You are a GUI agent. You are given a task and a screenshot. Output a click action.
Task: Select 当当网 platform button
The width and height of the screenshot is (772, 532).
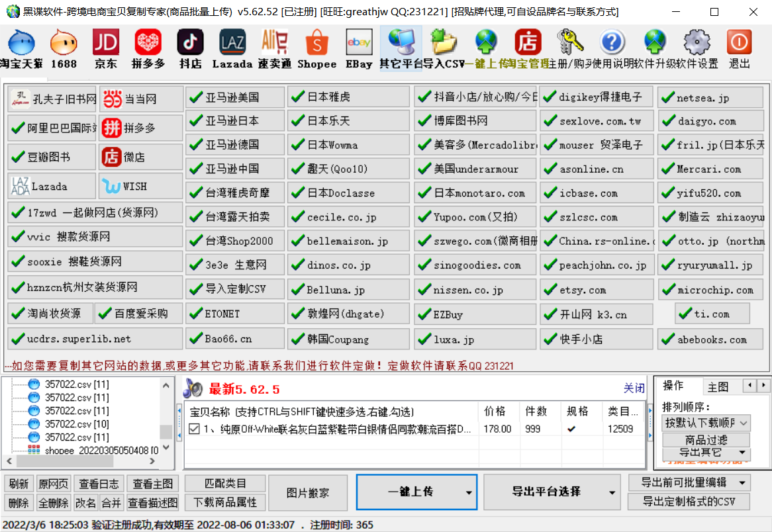(x=141, y=99)
